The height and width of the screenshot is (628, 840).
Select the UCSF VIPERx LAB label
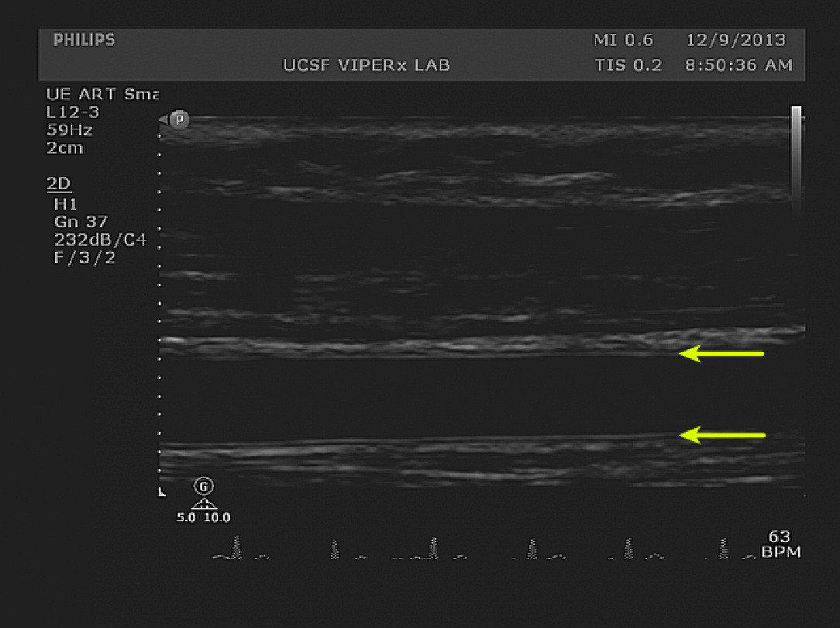(x=367, y=65)
